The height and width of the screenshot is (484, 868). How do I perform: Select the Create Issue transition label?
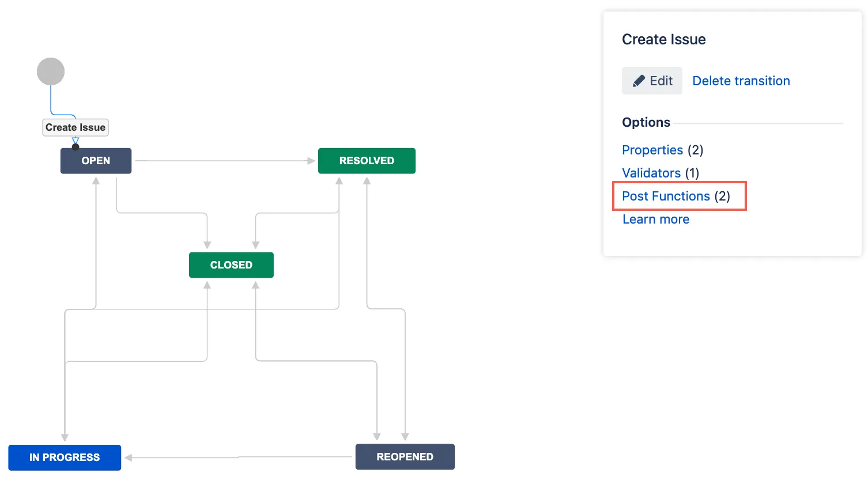pyautogui.click(x=76, y=127)
